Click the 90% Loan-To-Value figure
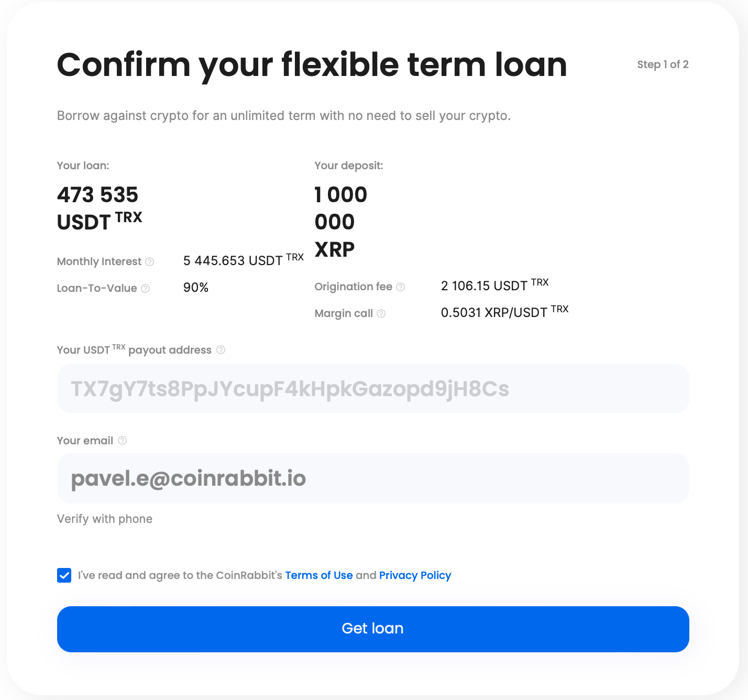Viewport: 748px width, 700px height. (x=196, y=288)
